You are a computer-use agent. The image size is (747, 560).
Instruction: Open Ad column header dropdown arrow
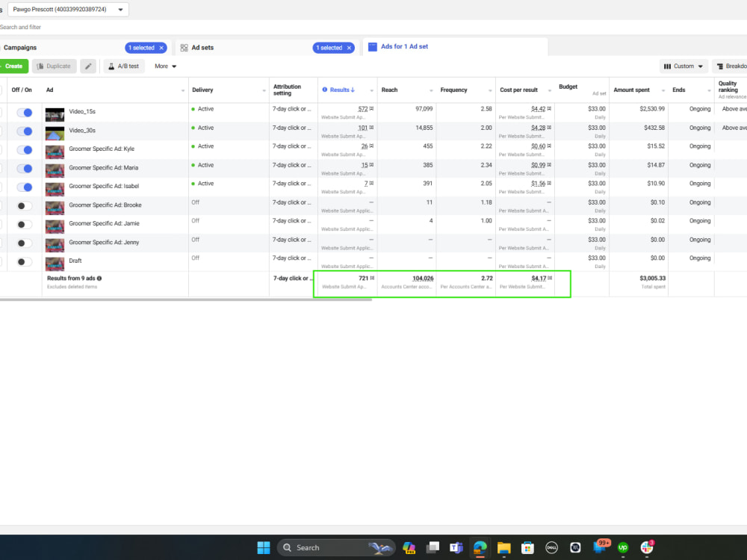click(183, 90)
